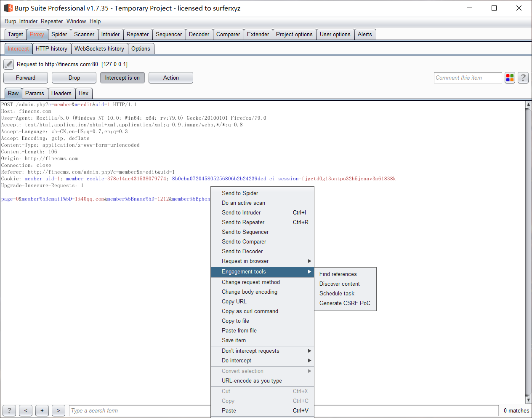Choose Send to Repeater
Screen dimensions: 532x418
click(262, 222)
